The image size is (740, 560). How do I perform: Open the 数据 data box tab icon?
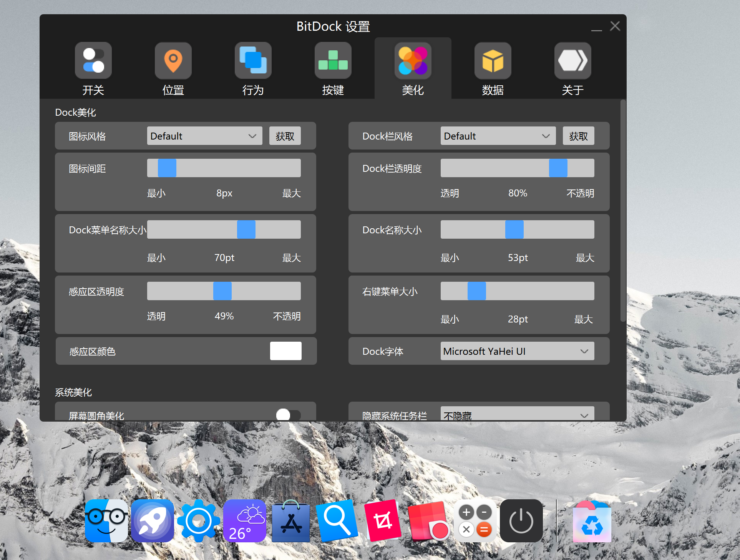(x=493, y=61)
